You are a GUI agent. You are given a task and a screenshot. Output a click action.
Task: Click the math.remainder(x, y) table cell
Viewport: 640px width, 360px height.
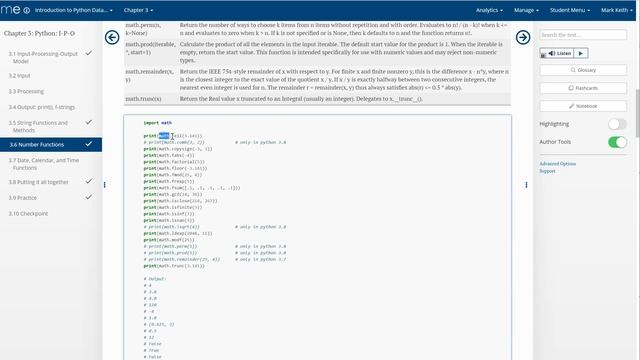[x=149, y=76]
